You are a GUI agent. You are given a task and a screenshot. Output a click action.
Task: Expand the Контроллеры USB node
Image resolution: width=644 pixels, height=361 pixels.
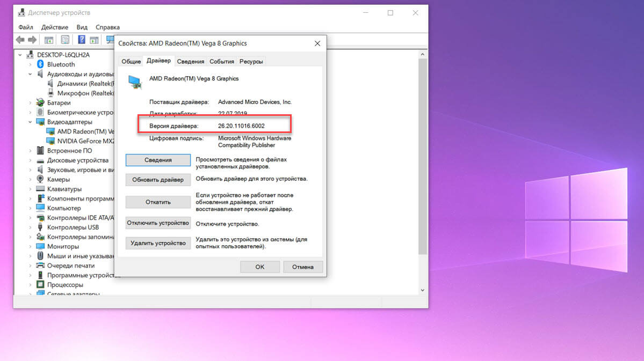[30, 227]
